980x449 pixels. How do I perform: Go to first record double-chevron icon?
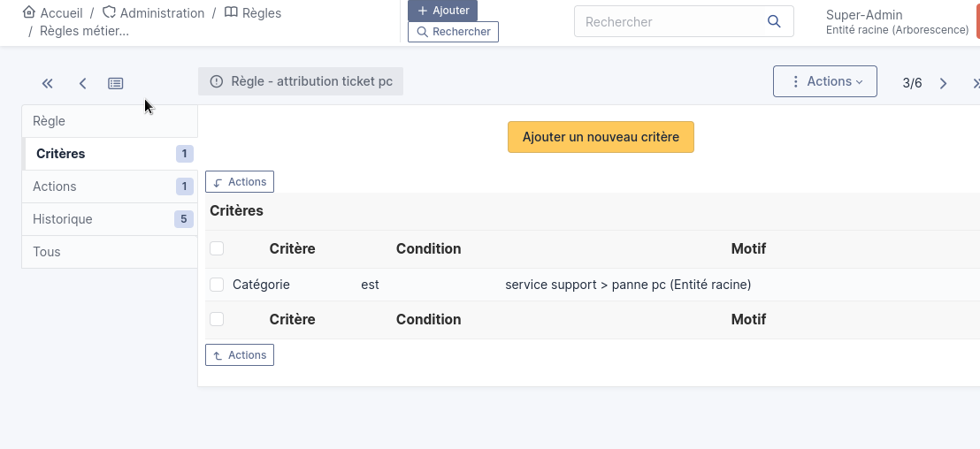pyautogui.click(x=48, y=83)
